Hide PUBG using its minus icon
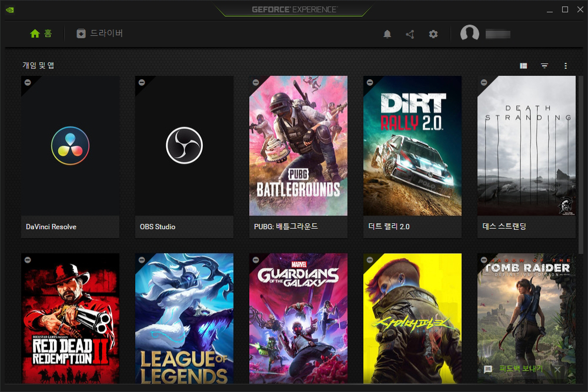This screenshot has width=588, height=392. (x=256, y=82)
